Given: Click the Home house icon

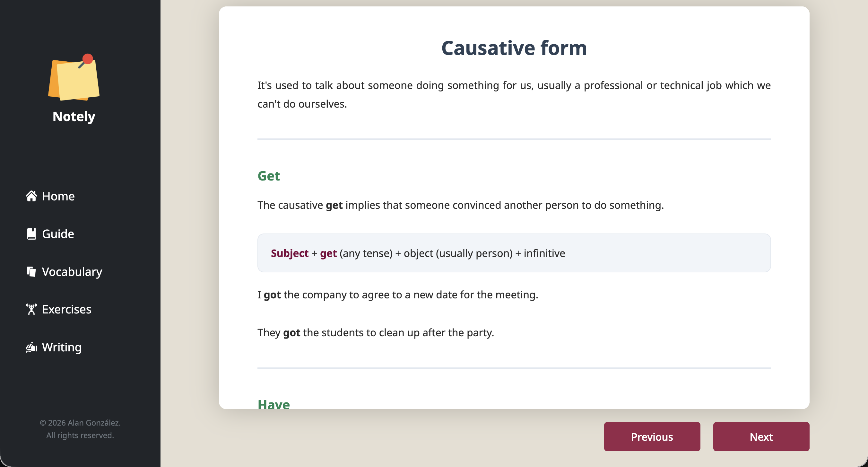Looking at the screenshot, I should tap(31, 196).
